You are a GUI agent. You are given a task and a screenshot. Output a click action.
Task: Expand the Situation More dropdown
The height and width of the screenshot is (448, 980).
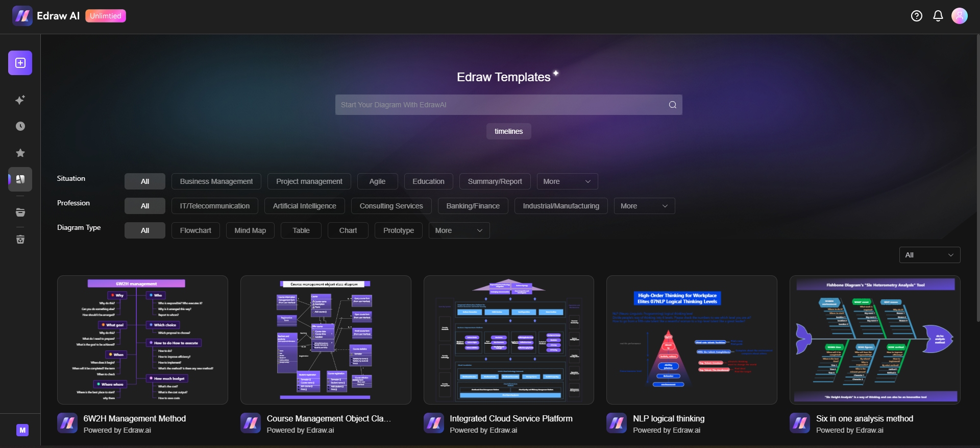tap(567, 181)
